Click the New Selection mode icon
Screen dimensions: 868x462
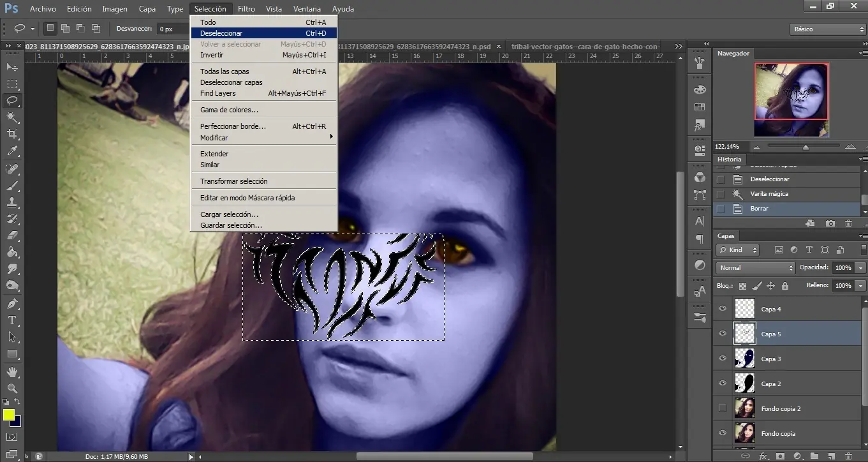pyautogui.click(x=50, y=29)
